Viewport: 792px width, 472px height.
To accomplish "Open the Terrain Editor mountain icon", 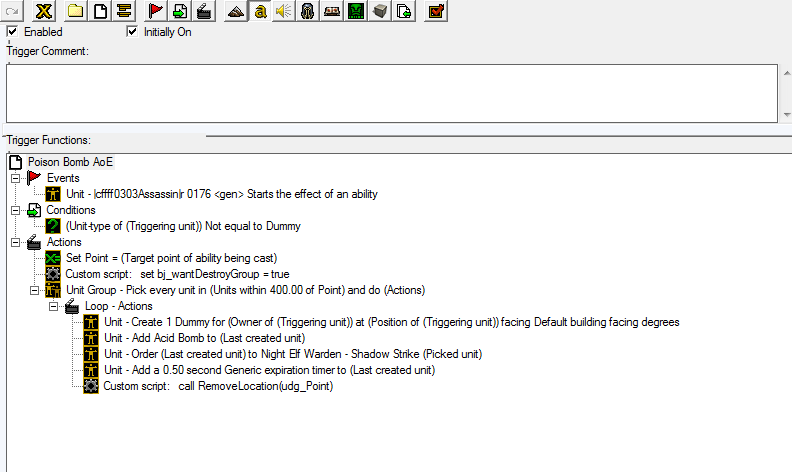I will coord(235,11).
